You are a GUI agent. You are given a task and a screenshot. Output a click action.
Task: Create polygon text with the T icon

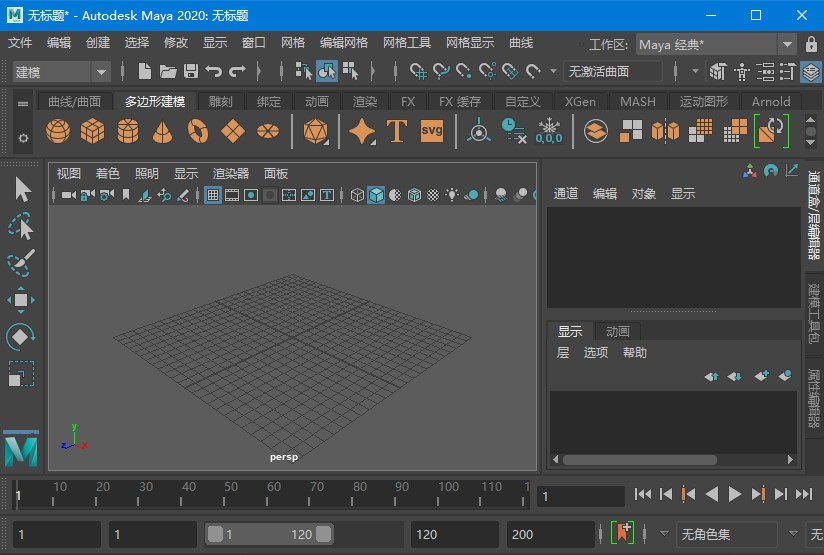click(397, 131)
